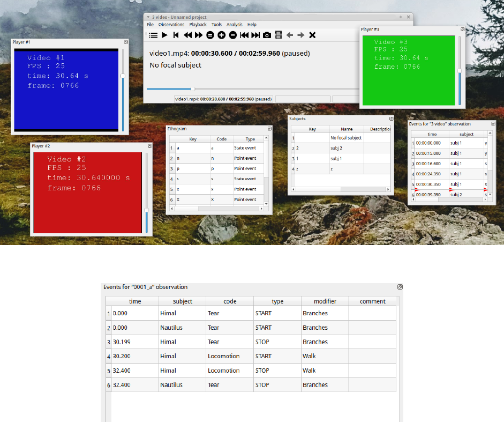The width and height of the screenshot is (504, 422).
Task: Float the Subjects panel
Action: 391,119
